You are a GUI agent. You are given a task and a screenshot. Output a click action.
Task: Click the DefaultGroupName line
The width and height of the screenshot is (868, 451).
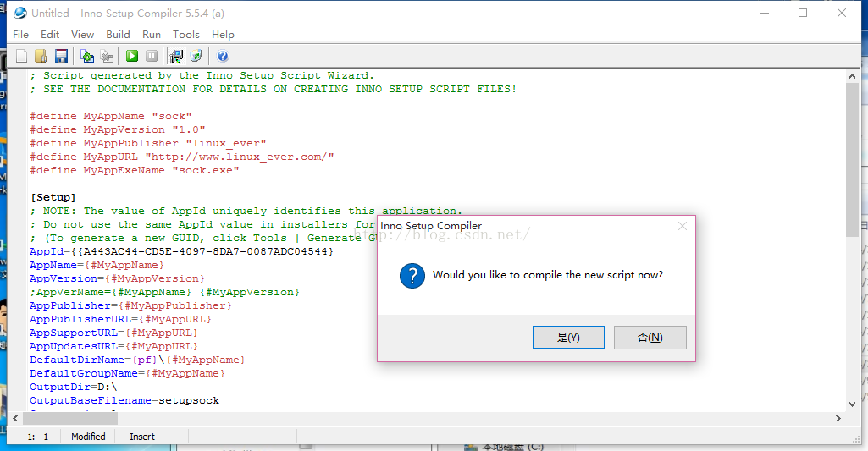128,373
